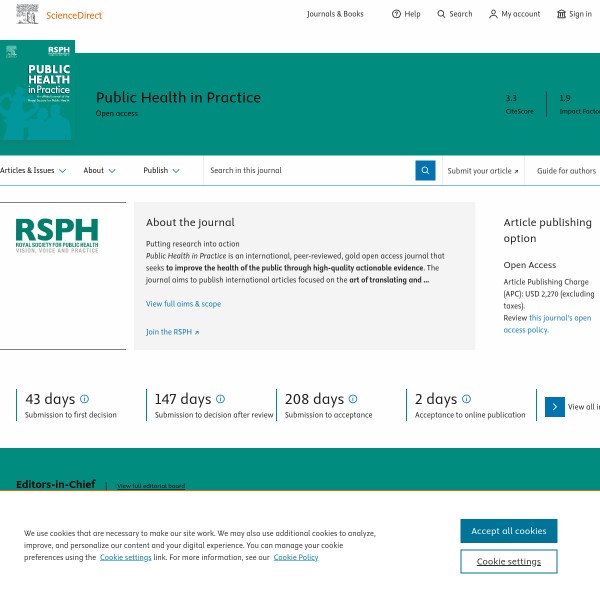Click Accept all cookies button

point(508,531)
